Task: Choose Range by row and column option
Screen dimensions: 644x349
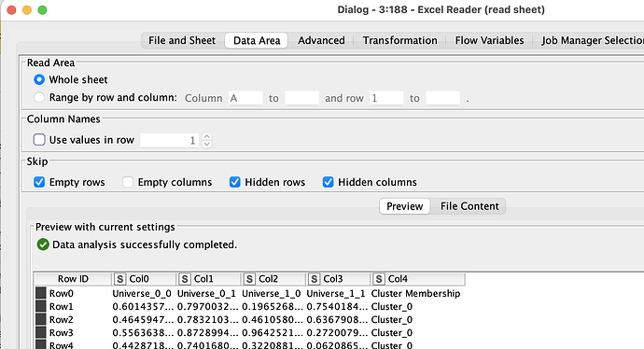Action: [x=39, y=98]
